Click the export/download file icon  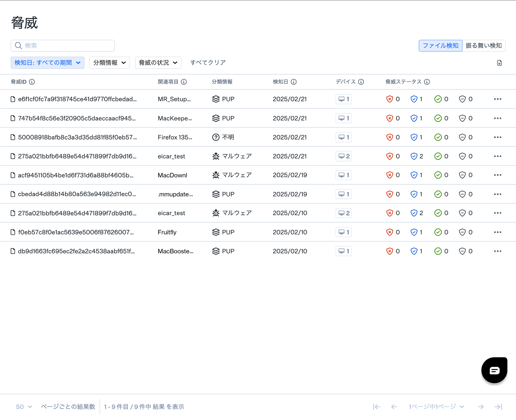[x=499, y=63]
